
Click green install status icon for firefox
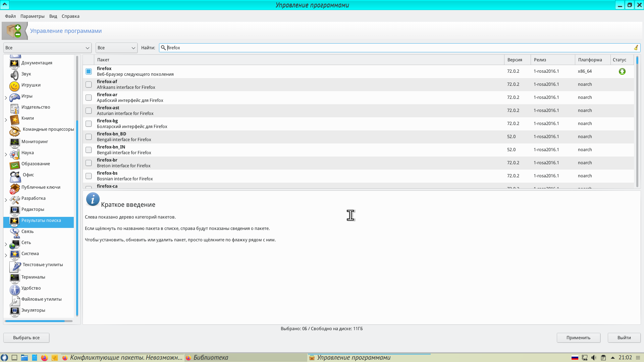tap(622, 71)
